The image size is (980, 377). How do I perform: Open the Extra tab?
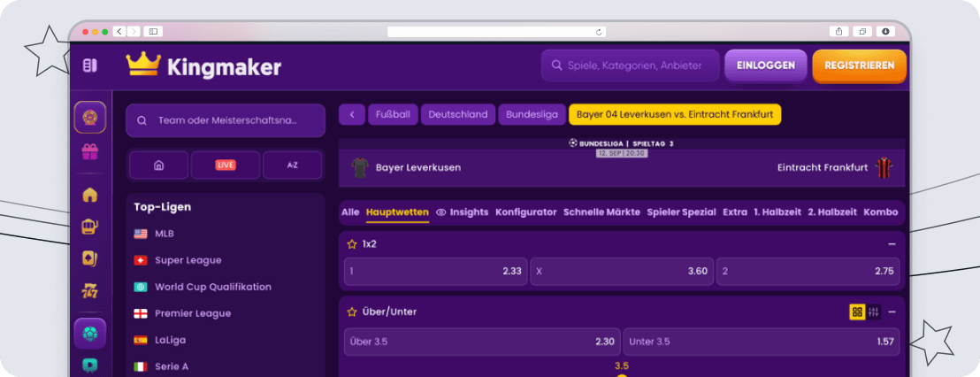(735, 212)
